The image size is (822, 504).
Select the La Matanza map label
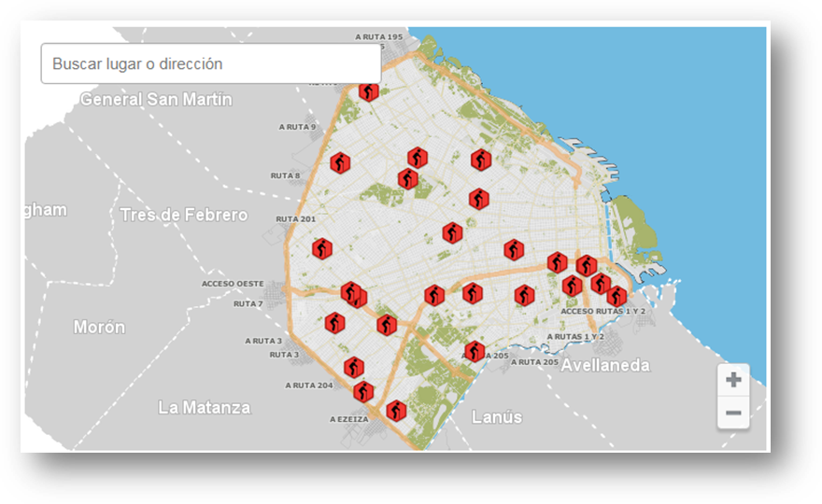pos(204,407)
